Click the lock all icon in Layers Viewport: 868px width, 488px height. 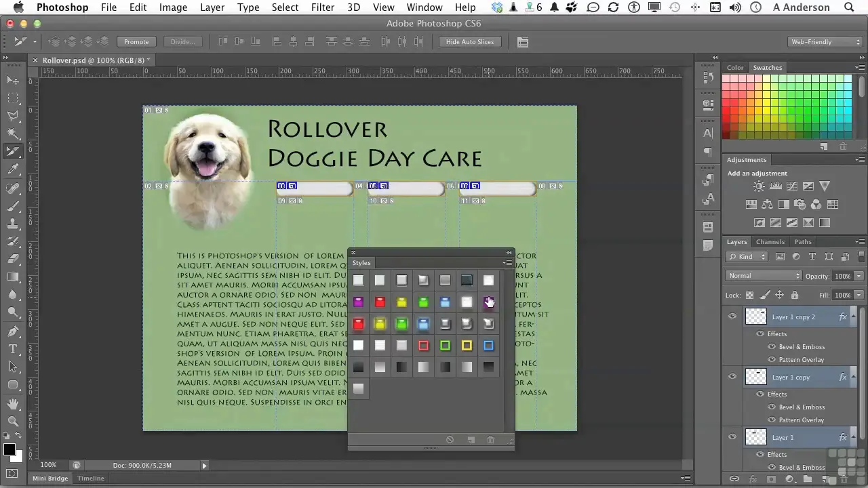[795, 296]
